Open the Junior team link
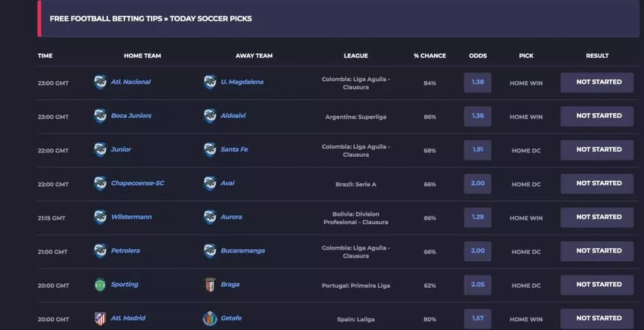This screenshot has height=330, width=644. pyautogui.click(x=121, y=150)
